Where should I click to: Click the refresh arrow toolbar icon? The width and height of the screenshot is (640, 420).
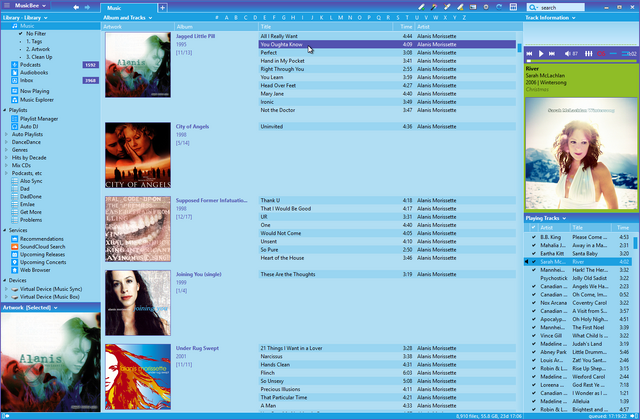(x=499, y=7)
